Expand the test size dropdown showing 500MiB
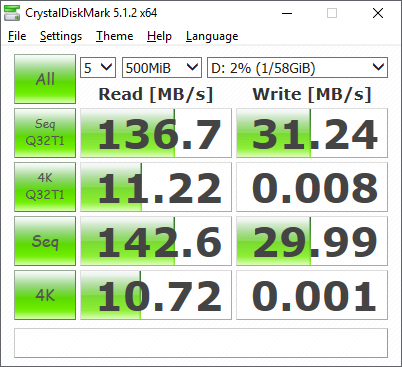Screen dimensions: 402x367 point(162,68)
